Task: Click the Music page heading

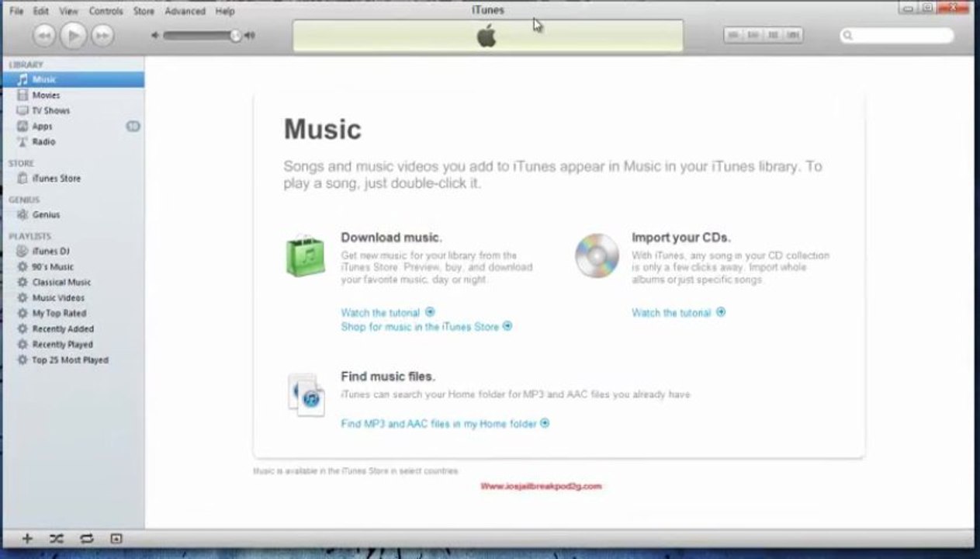Action: click(322, 129)
